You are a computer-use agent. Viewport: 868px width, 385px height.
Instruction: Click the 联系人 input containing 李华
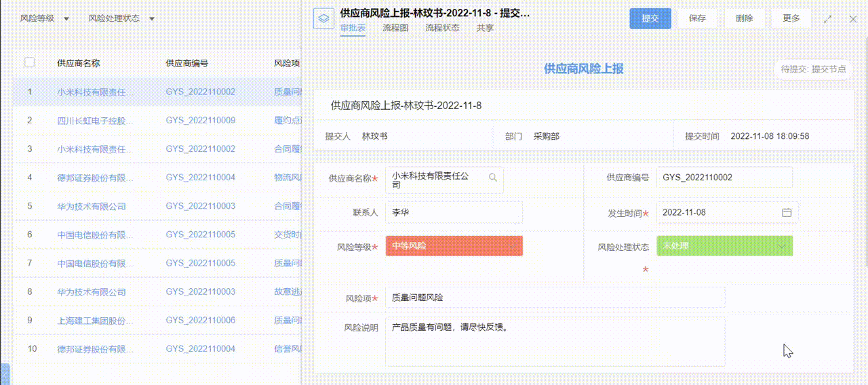tap(454, 212)
